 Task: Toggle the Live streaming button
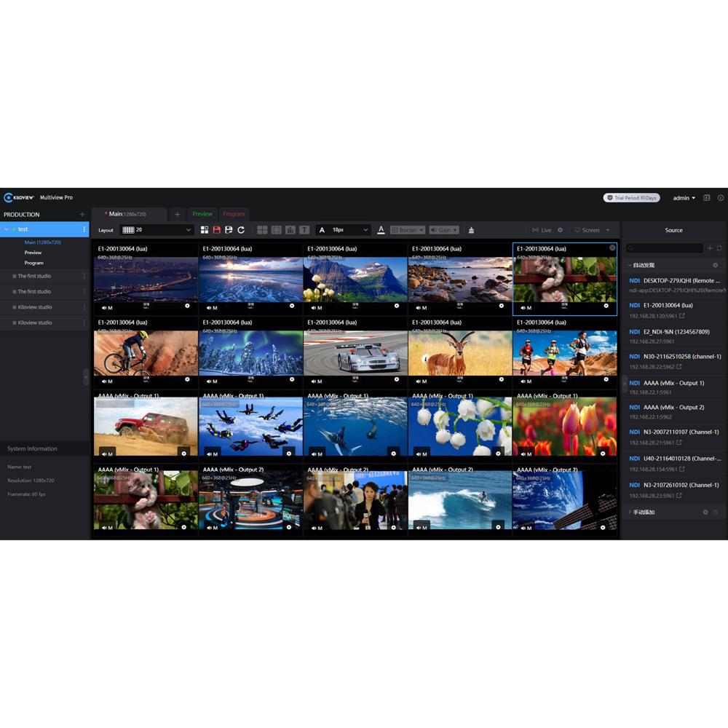point(542,230)
